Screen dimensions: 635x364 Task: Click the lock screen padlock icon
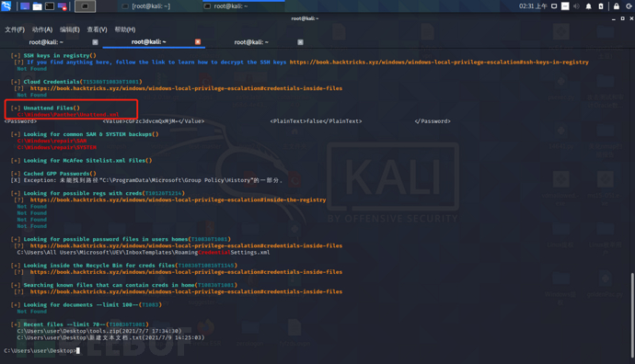(617, 6)
